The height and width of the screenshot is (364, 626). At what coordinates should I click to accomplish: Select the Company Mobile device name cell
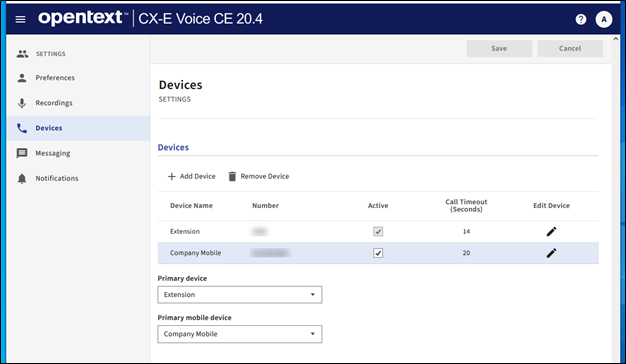[195, 253]
